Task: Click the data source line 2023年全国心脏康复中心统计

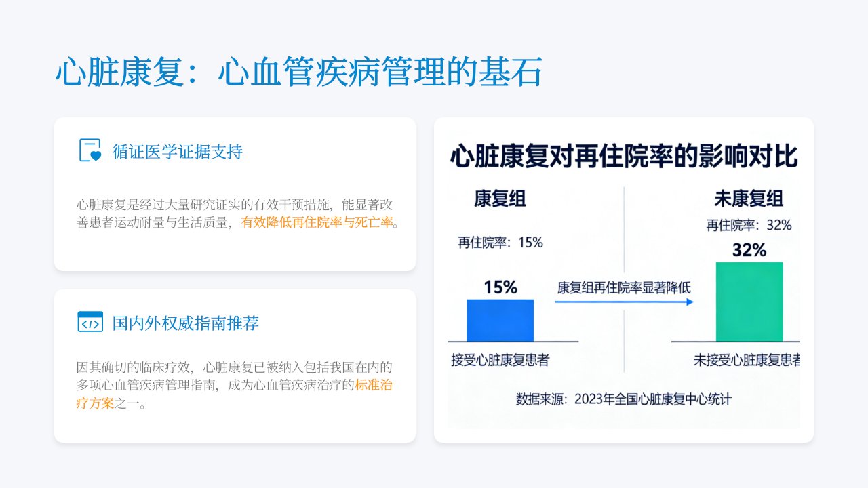Action: pyautogui.click(x=624, y=399)
